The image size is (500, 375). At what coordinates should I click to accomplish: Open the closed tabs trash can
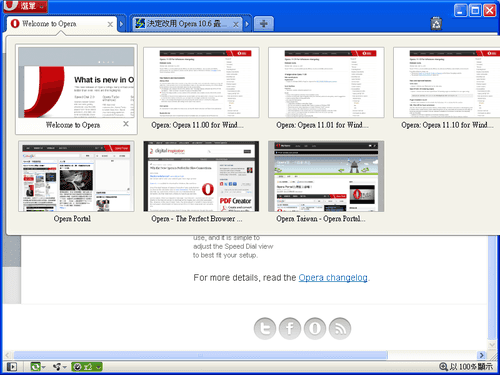(x=436, y=24)
